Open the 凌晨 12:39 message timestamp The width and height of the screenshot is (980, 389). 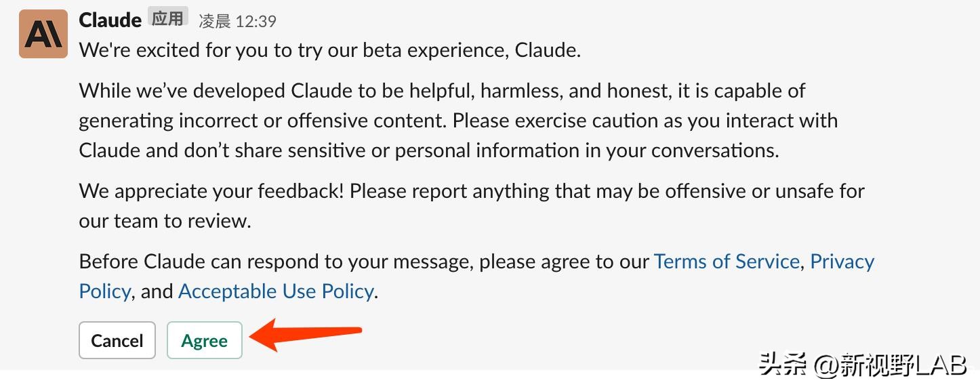(x=237, y=22)
